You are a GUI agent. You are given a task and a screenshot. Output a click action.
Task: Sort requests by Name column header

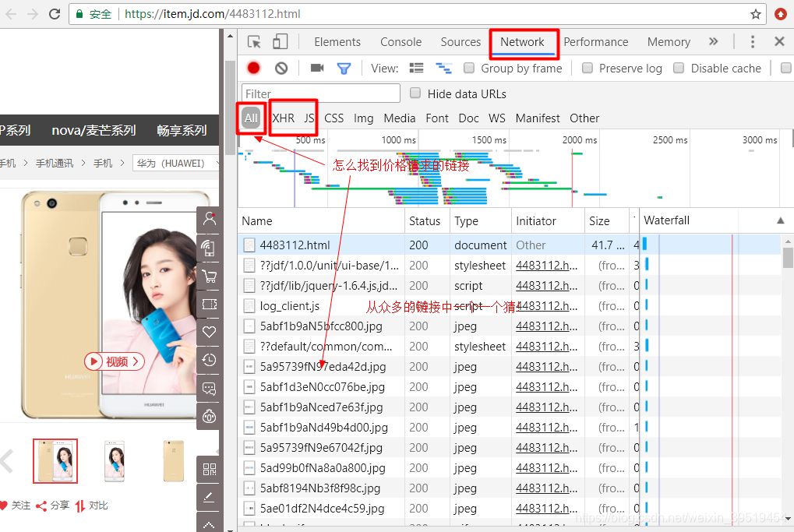click(256, 220)
